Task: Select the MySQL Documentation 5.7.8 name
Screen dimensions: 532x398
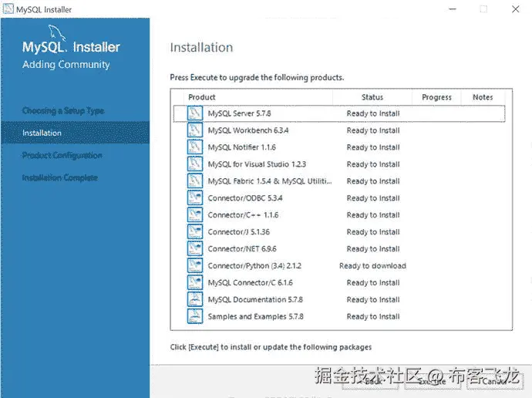Action: (x=255, y=300)
